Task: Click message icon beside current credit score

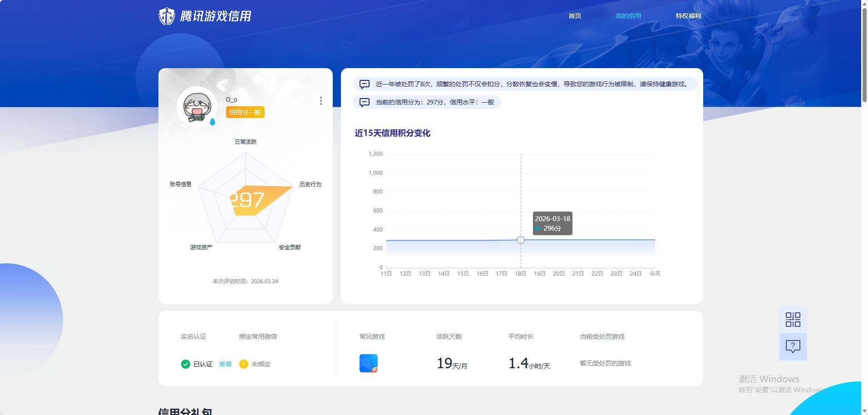Action: point(365,102)
